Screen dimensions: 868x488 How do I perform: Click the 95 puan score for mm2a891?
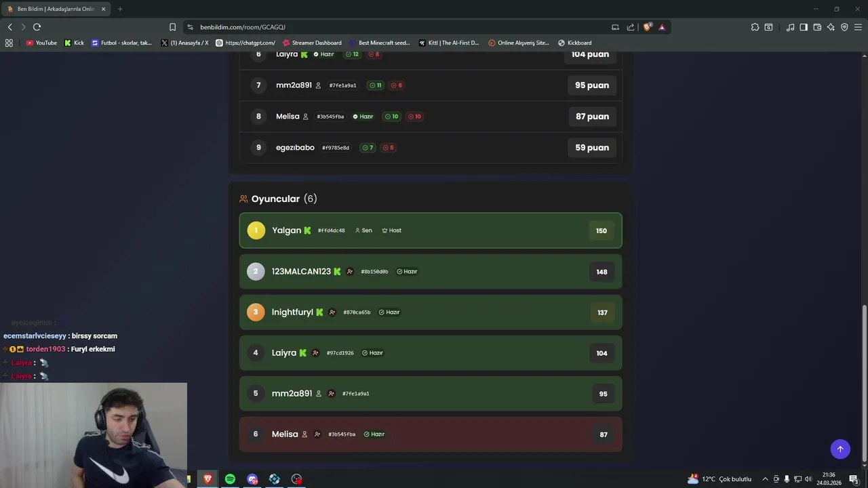[x=591, y=85]
